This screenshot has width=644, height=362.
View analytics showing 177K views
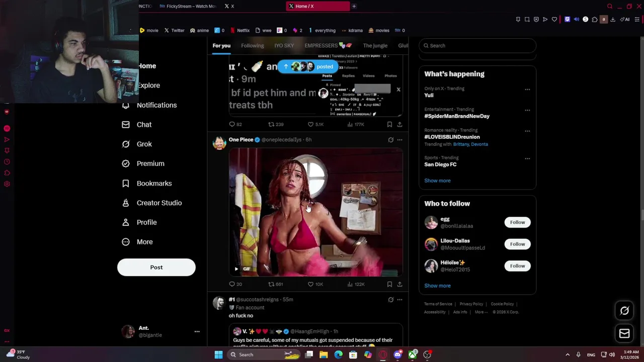(355, 124)
